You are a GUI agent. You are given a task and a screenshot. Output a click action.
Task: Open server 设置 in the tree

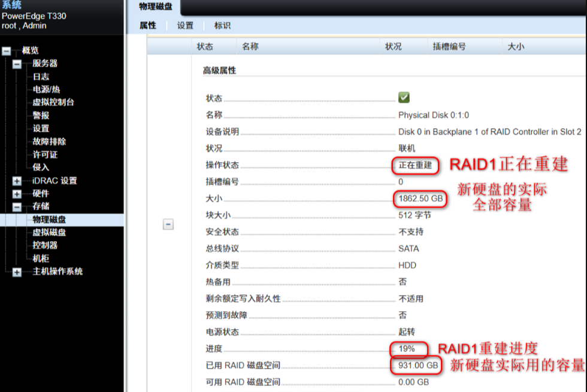[x=41, y=128]
